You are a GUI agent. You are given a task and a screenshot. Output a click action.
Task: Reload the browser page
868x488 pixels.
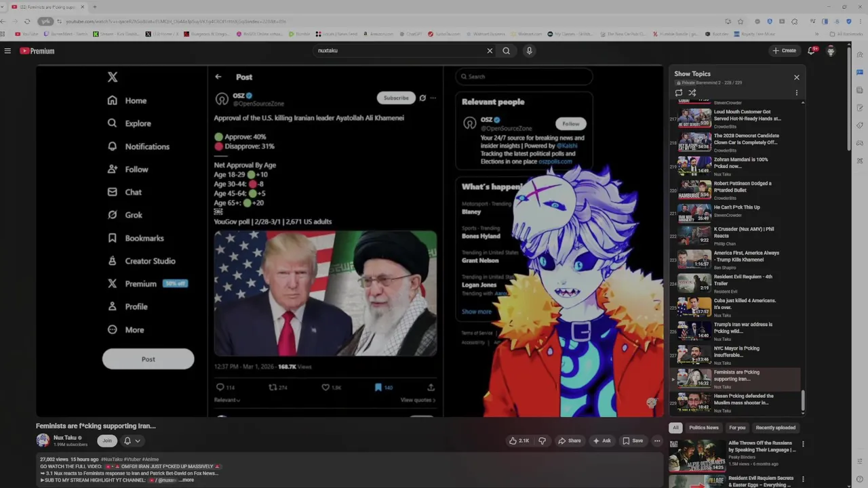pos(27,21)
